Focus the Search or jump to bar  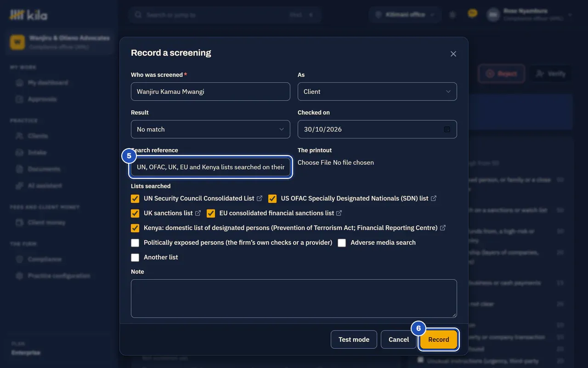coord(225,15)
